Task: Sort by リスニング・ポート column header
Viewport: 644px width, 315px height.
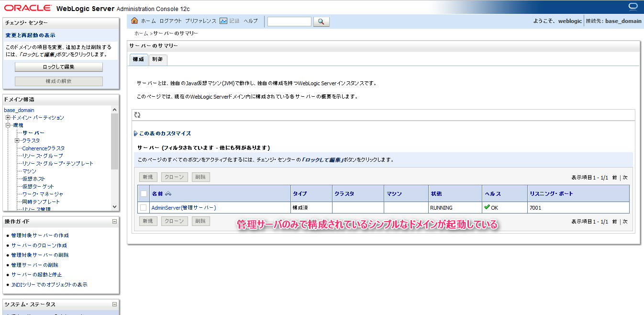Action: 551,194
